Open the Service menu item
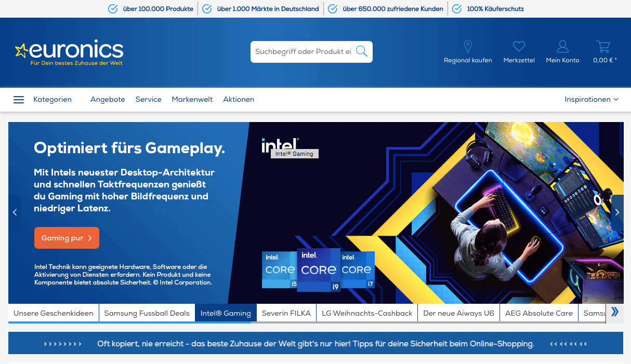631x364 pixels. [x=148, y=99]
